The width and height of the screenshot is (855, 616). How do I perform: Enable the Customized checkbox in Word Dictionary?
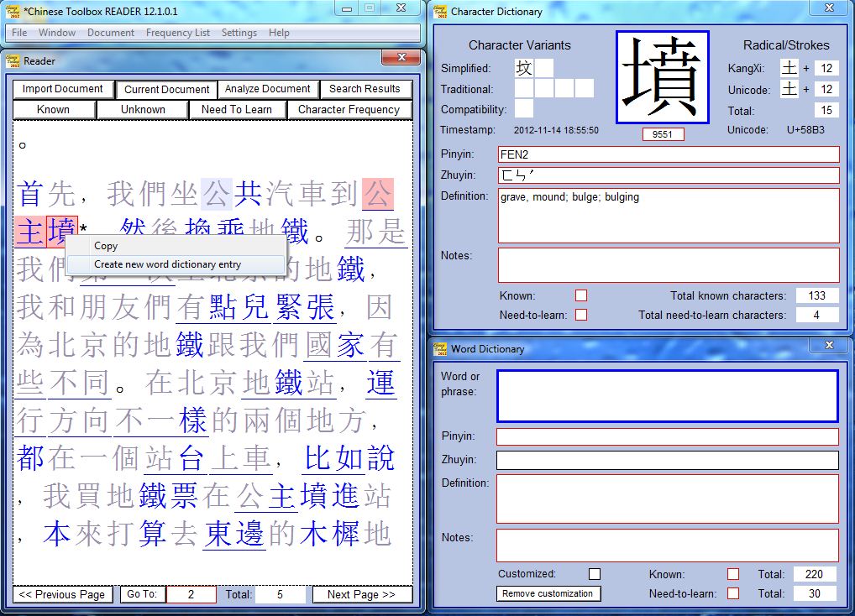595,574
